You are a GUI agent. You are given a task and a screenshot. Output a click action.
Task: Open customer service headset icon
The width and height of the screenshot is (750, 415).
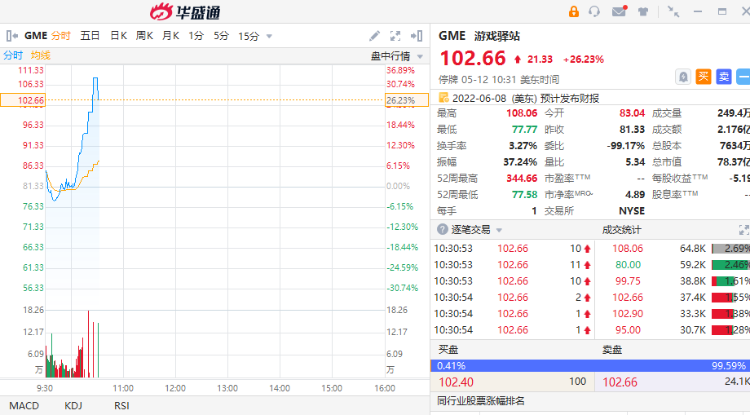pyautogui.click(x=596, y=11)
